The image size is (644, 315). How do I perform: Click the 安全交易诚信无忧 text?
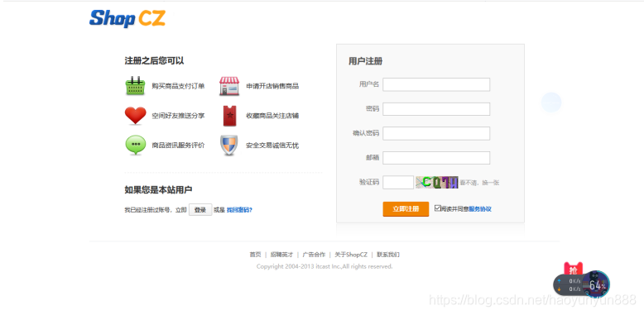(272, 146)
